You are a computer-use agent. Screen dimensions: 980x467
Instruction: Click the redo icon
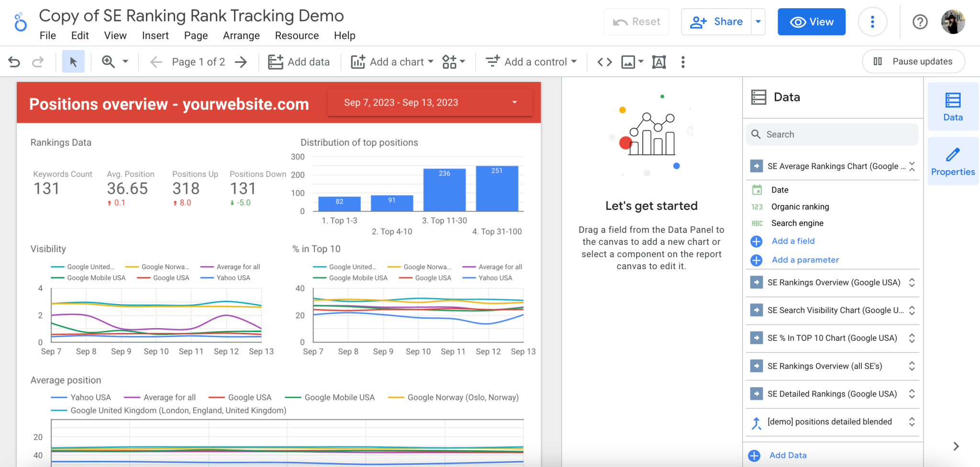click(x=38, y=61)
